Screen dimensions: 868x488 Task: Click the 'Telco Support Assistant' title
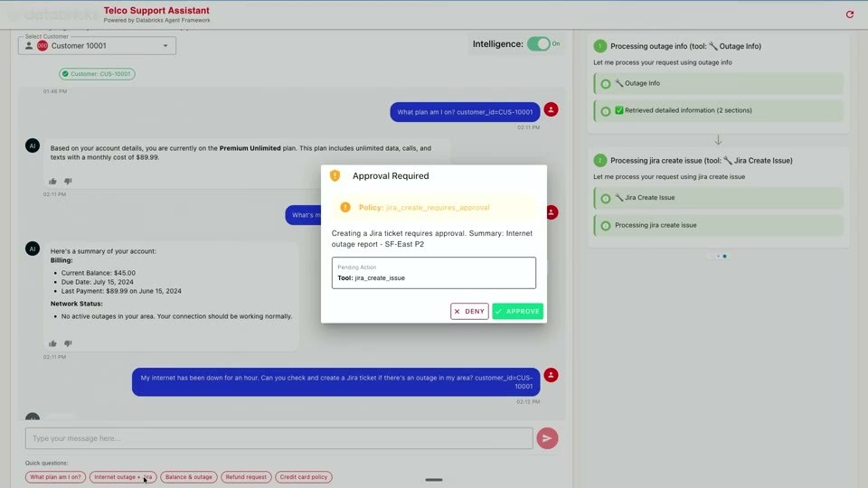click(156, 11)
